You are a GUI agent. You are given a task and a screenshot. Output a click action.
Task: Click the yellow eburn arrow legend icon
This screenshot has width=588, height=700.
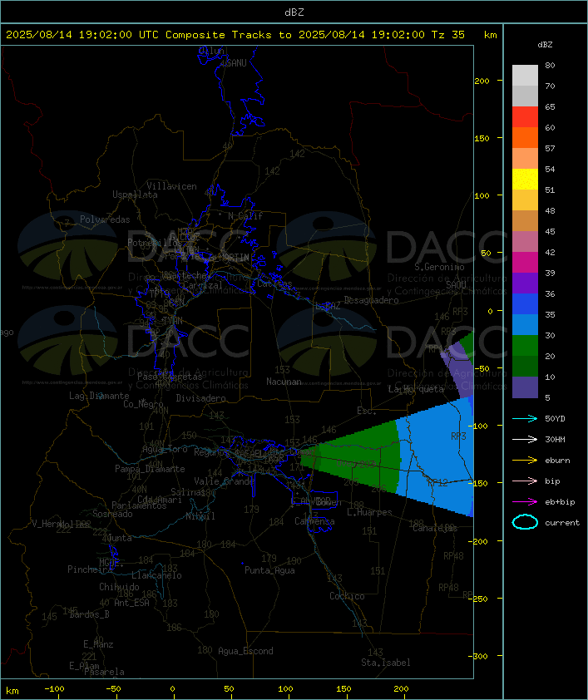[x=525, y=461]
